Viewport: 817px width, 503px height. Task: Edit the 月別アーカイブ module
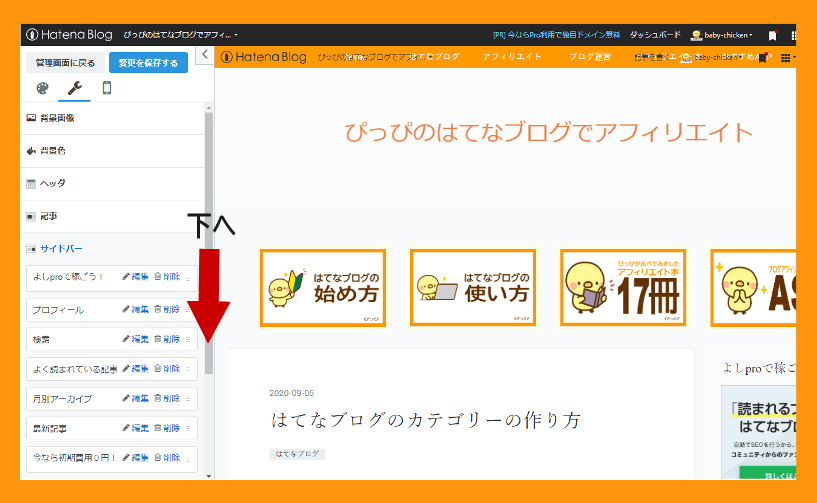(x=135, y=398)
